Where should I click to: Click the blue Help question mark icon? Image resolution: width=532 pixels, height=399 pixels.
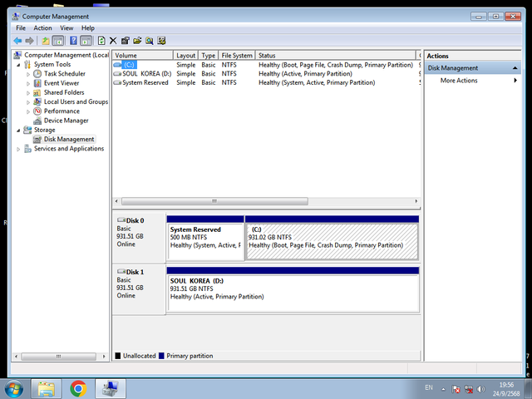pos(73,41)
